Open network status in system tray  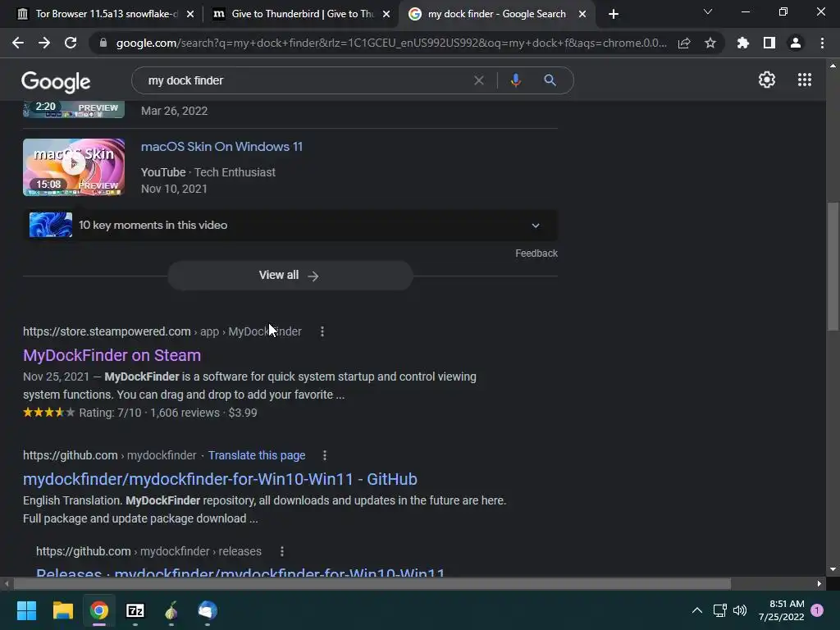[x=719, y=610]
